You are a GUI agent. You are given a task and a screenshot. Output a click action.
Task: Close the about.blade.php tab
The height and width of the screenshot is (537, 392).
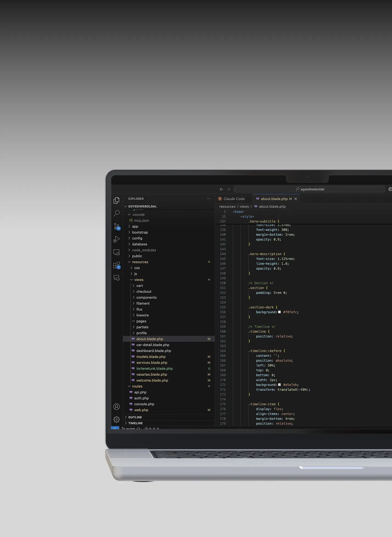click(296, 199)
